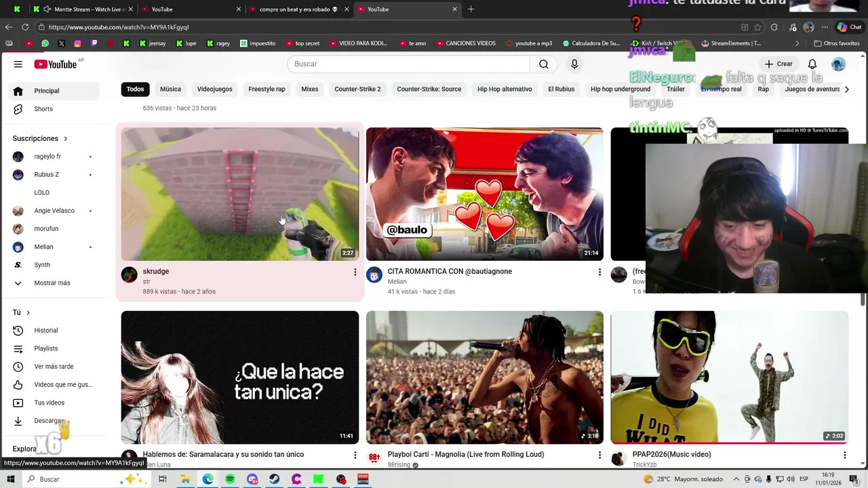The width and height of the screenshot is (868, 488).
Task: Show hidden system tray icons
Action: click(736, 479)
